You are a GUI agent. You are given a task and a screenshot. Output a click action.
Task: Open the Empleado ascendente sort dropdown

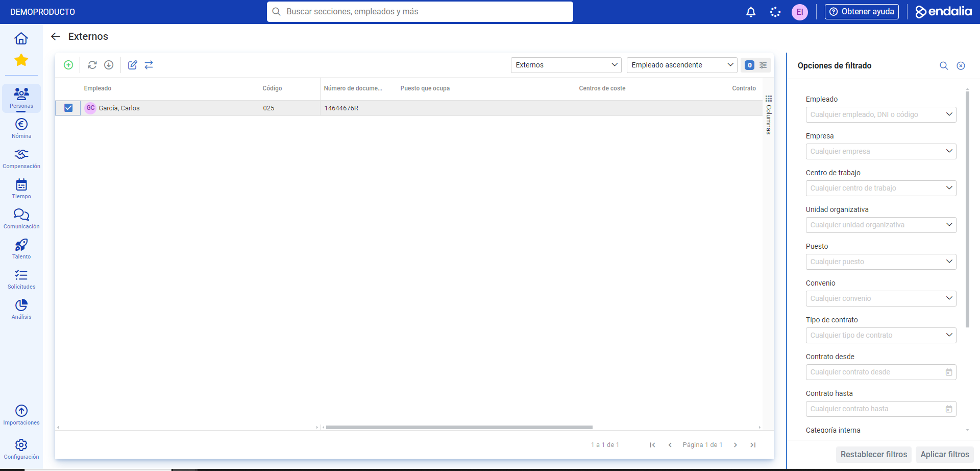(x=682, y=65)
